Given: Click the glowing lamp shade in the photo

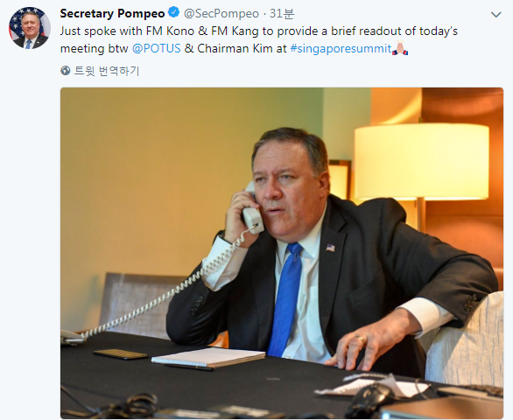Looking at the screenshot, I should [421, 162].
